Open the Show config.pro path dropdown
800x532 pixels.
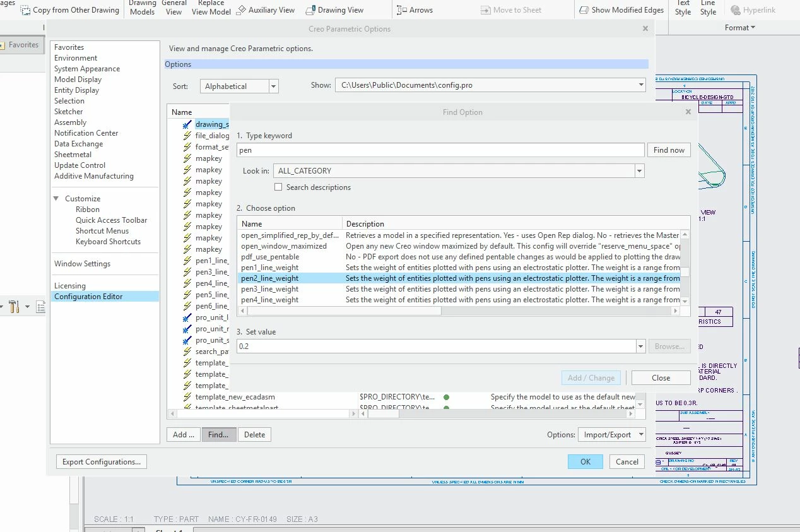640,85
